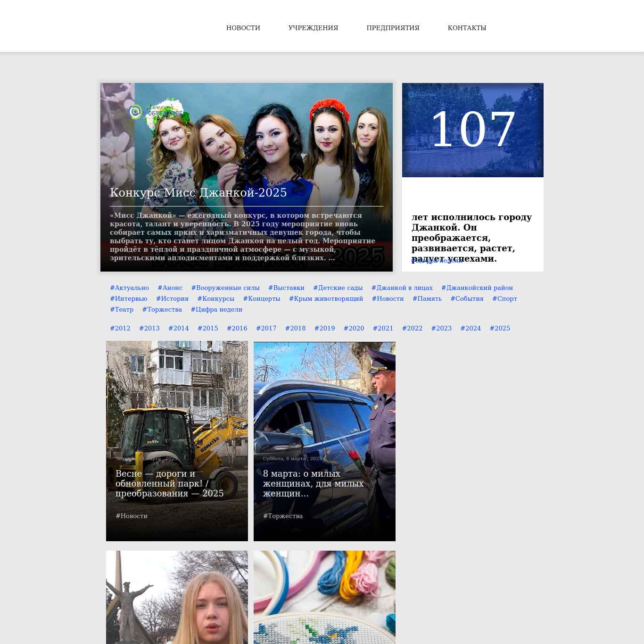Filter by #События tag
This screenshot has width=644, height=644.
pyautogui.click(x=467, y=298)
